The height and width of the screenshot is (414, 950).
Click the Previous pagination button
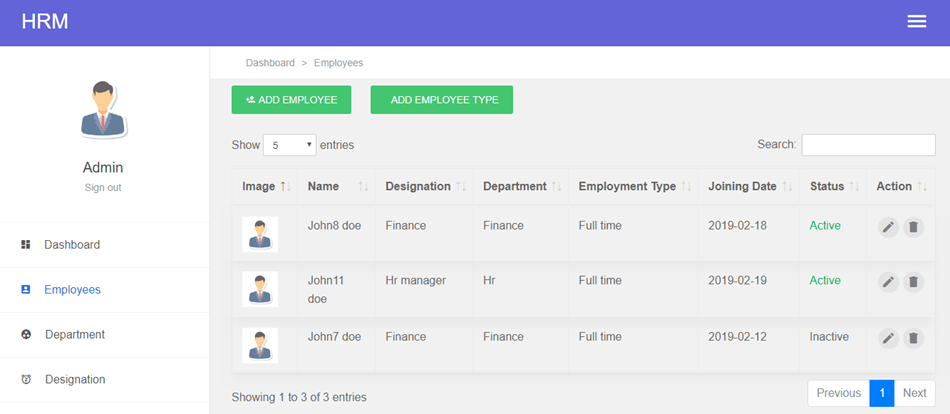point(839,393)
